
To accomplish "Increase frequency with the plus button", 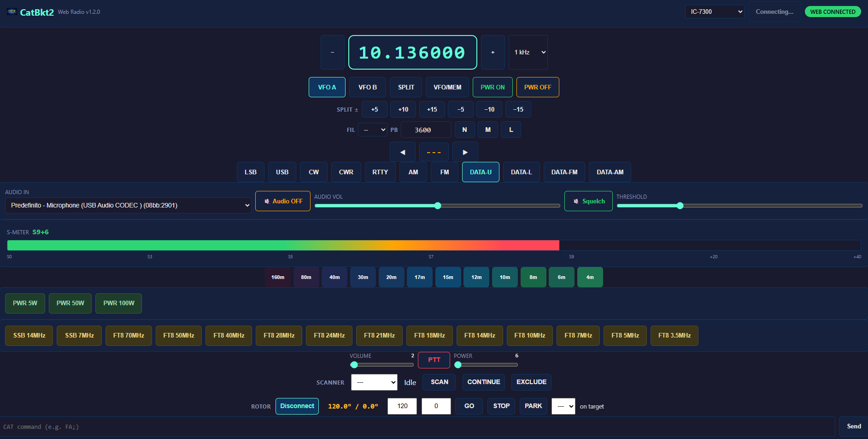I will tap(493, 52).
